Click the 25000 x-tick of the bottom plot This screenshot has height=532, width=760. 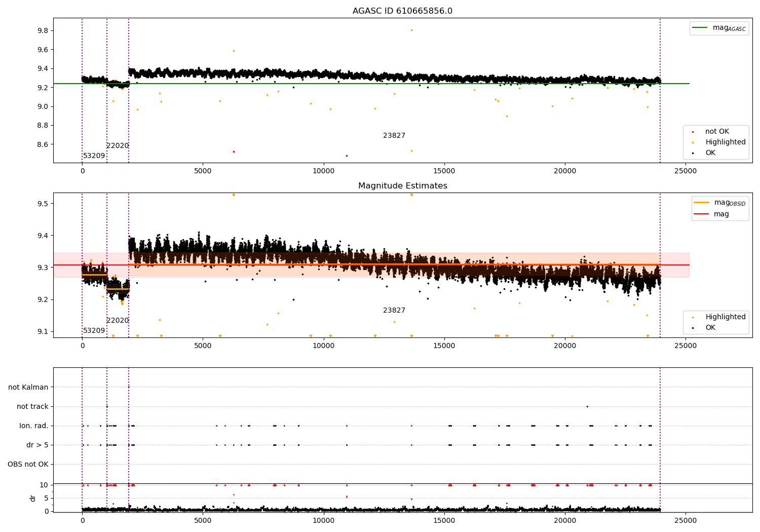tap(686, 520)
